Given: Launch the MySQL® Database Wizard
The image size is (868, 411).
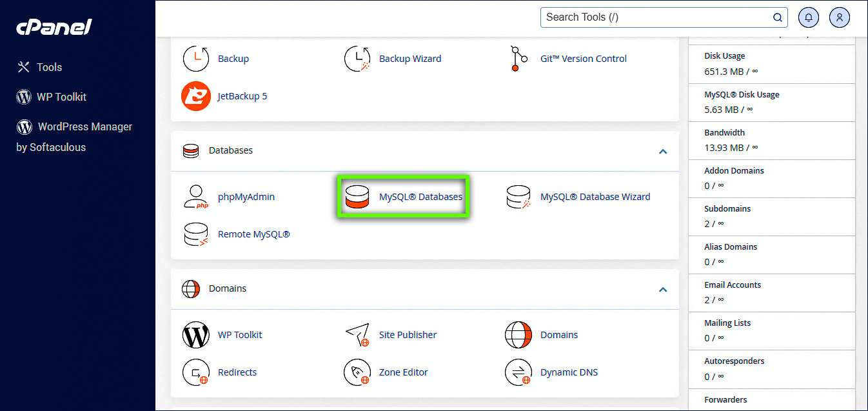Looking at the screenshot, I should click(x=595, y=197).
